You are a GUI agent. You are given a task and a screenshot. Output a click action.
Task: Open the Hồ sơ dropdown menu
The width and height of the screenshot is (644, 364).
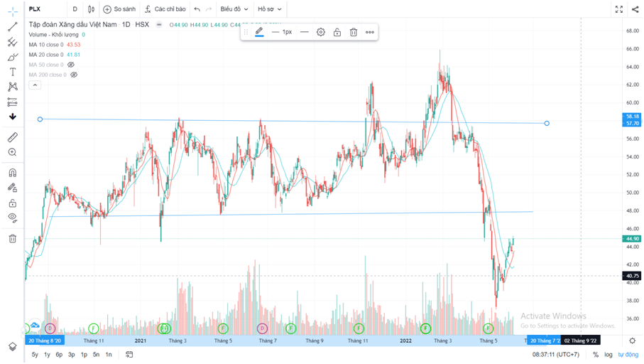(269, 9)
